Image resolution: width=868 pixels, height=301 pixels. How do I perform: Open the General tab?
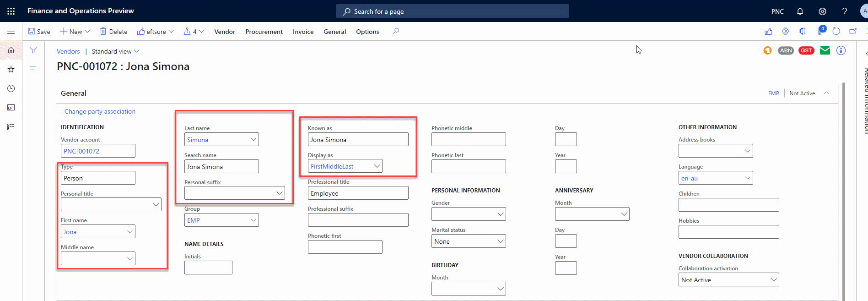click(x=334, y=32)
